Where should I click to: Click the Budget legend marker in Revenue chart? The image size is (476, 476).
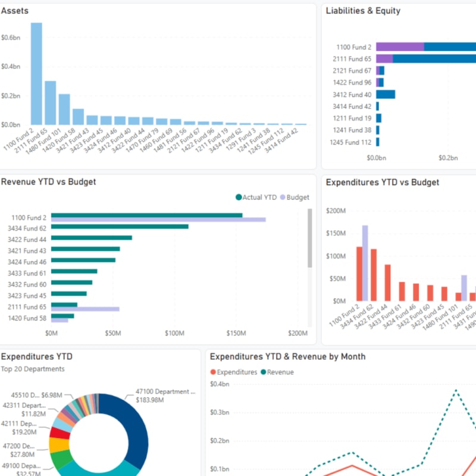point(283,198)
